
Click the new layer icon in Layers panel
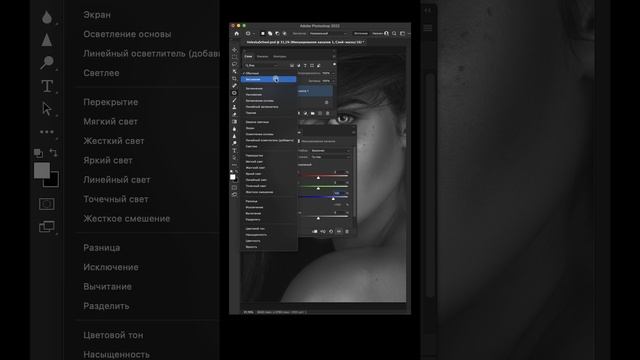(x=320, y=113)
